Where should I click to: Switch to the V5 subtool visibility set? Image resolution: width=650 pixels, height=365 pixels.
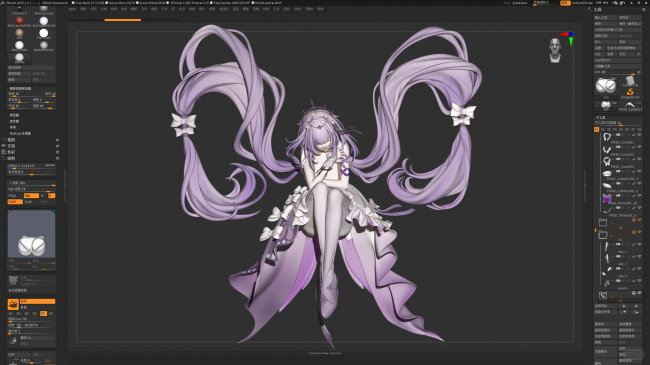pos(621,129)
